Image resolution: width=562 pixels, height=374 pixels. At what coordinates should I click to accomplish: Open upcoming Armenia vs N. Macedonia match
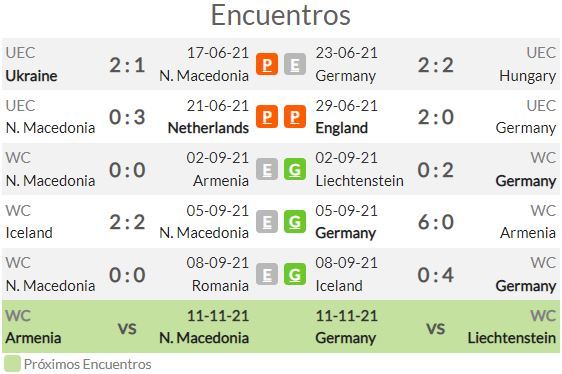coord(127,327)
